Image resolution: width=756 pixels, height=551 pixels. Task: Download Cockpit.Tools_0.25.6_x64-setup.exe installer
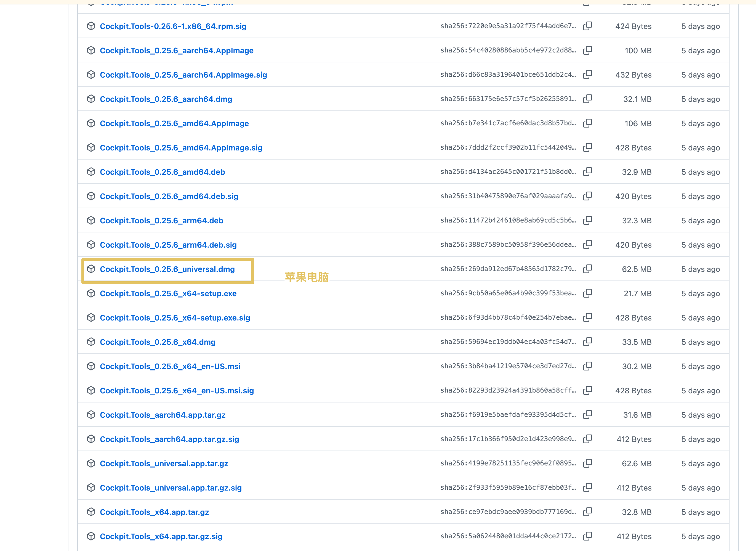click(168, 293)
